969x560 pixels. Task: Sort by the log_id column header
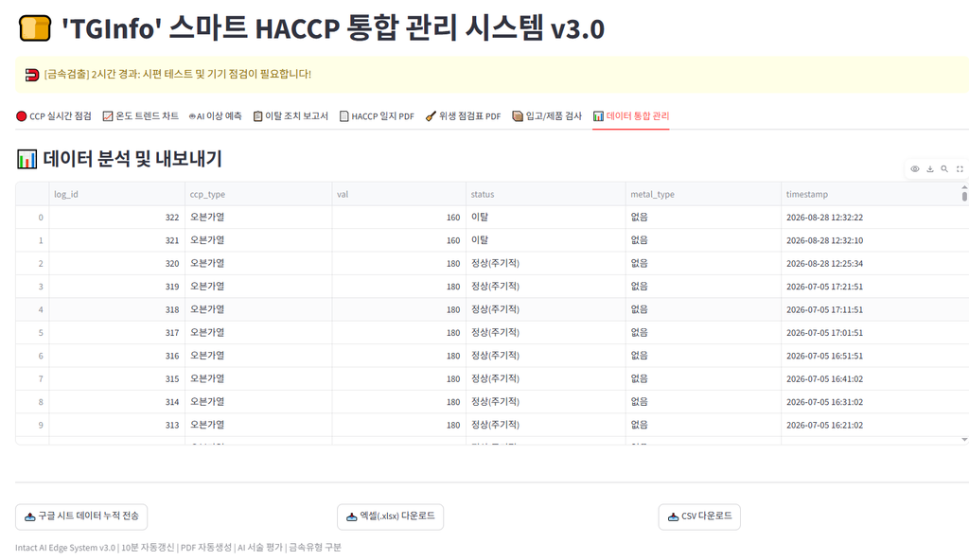(116, 194)
